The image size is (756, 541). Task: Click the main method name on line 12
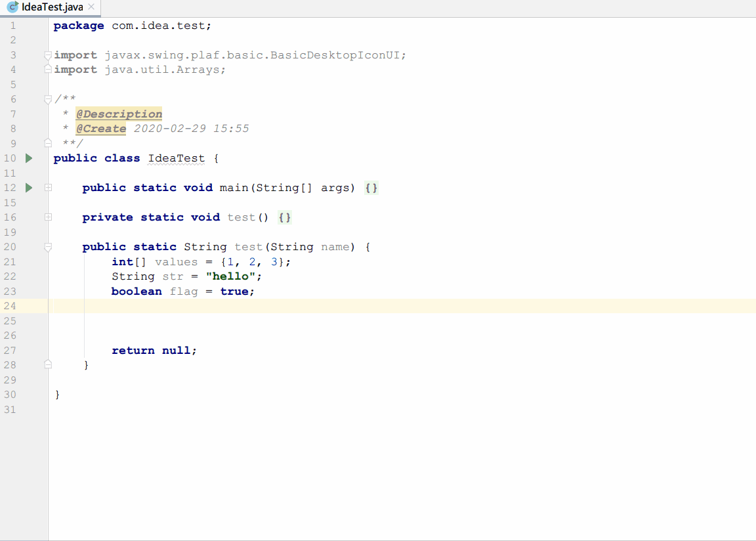coord(234,188)
